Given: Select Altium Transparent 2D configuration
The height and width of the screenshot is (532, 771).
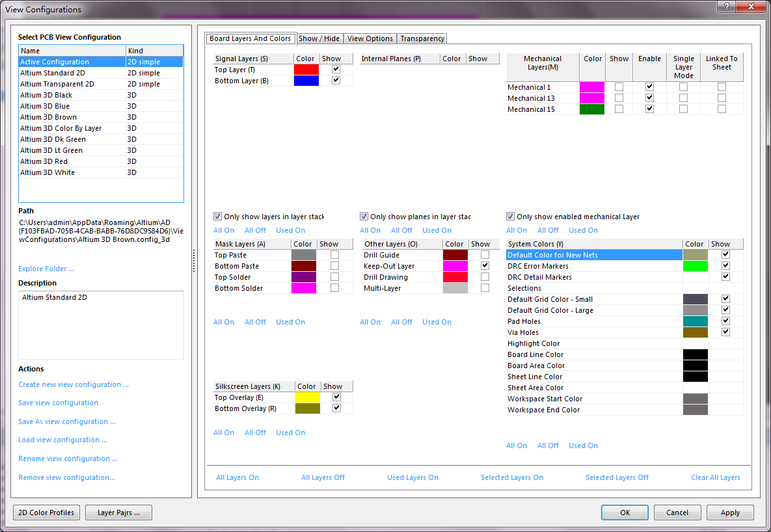Looking at the screenshot, I should (101, 84).
